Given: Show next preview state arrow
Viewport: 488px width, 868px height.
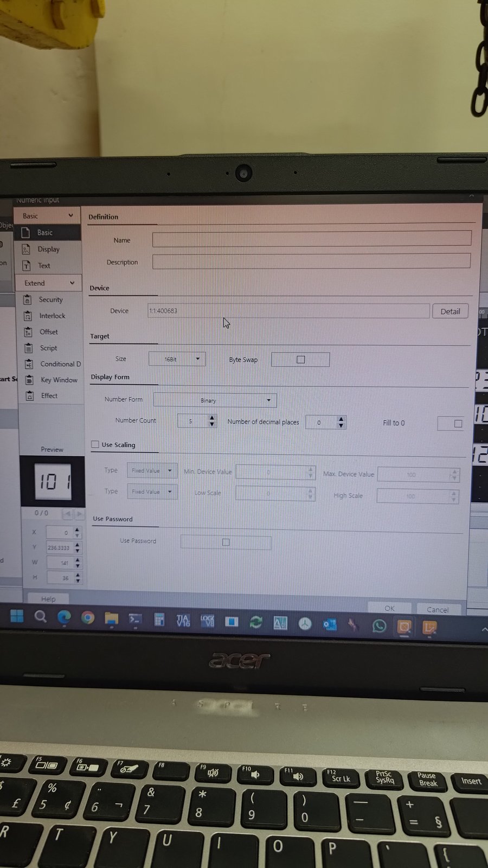Looking at the screenshot, I should coord(80,513).
